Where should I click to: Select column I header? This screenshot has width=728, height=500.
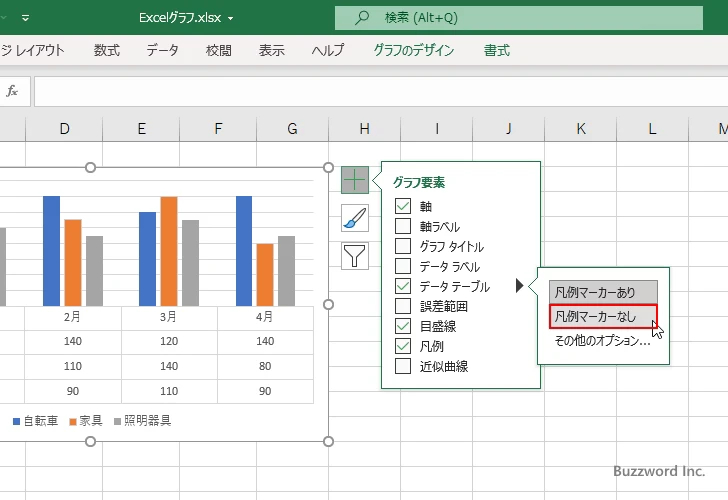coord(436,129)
